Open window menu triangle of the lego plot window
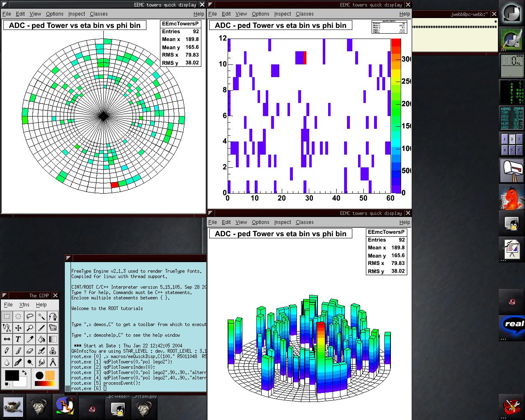This screenshot has width=525, height=420. coord(211,213)
